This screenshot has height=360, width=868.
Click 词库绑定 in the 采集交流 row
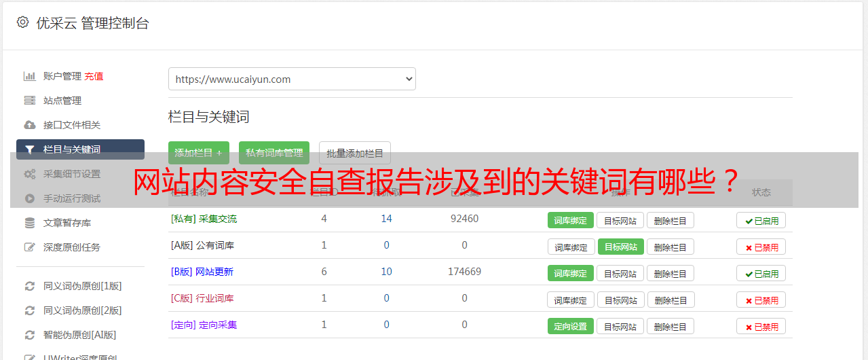pos(571,220)
